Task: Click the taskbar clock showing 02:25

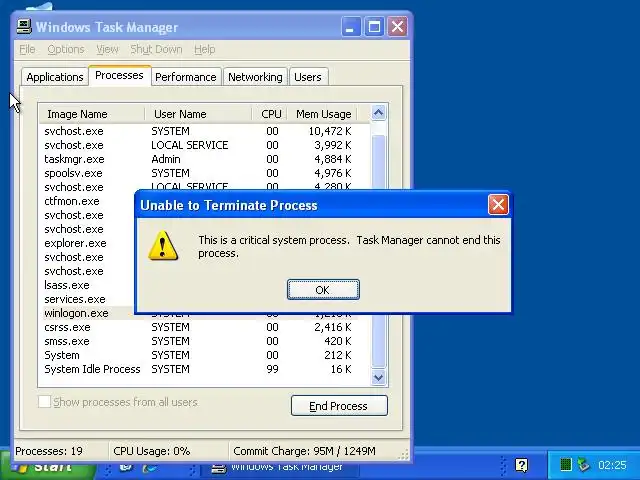Action: pos(612,465)
